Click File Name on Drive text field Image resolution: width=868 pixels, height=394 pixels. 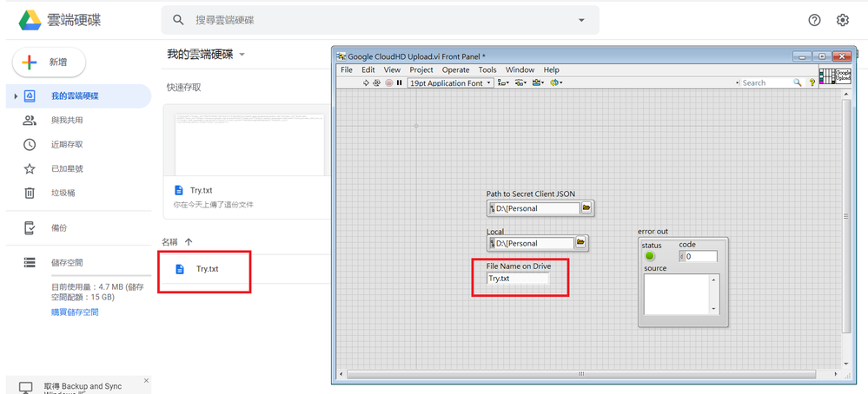[x=518, y=279]
